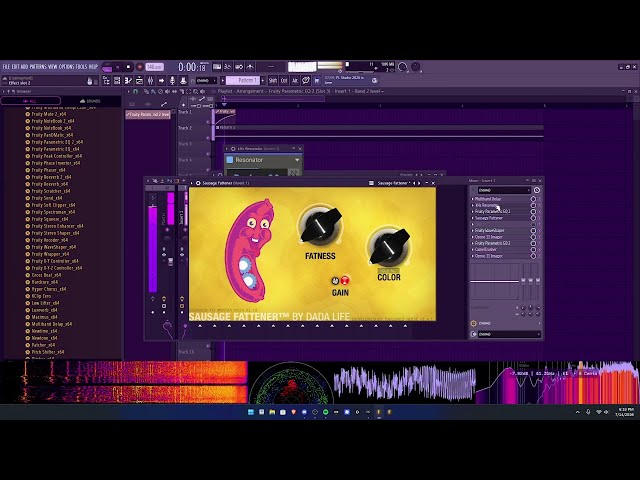Click the Sausage Fattener window gear icon

pos(198,183)
